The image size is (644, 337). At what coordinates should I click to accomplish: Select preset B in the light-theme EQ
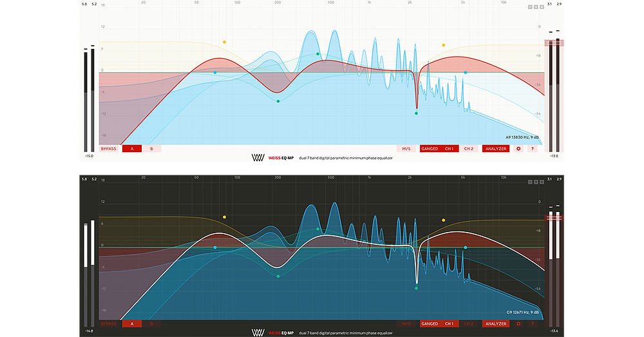point(151,149)
